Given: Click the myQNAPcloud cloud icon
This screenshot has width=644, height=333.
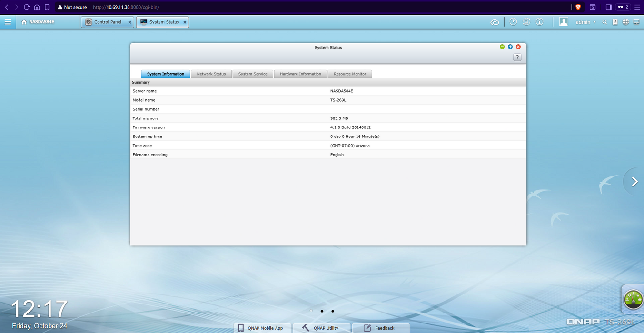Looking at the screenshot, I should (495, 22).
